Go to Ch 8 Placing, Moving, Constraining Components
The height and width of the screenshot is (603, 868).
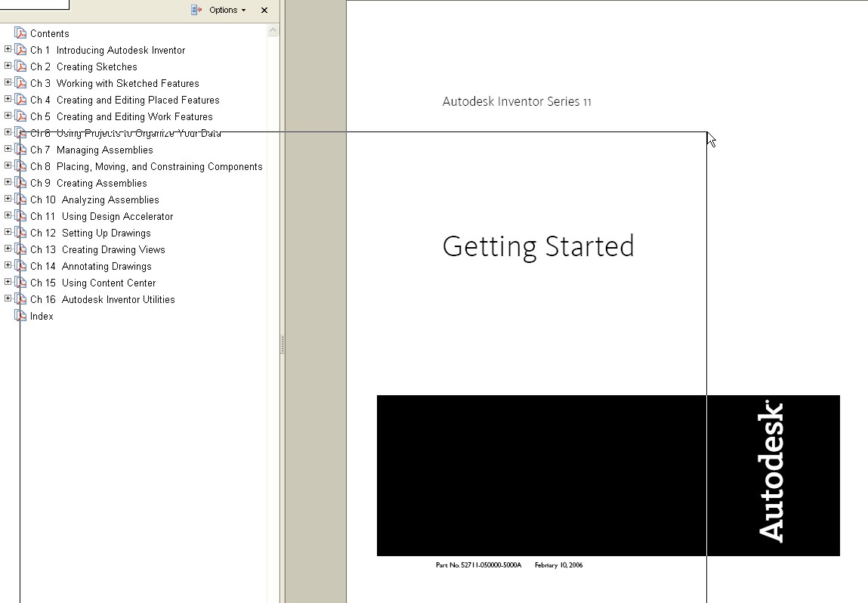point(146,167)
